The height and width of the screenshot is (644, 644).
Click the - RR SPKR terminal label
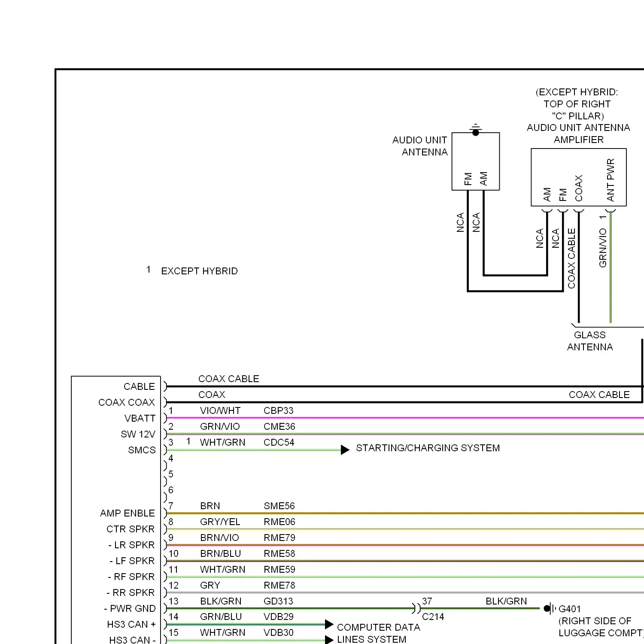click(131, 592)
